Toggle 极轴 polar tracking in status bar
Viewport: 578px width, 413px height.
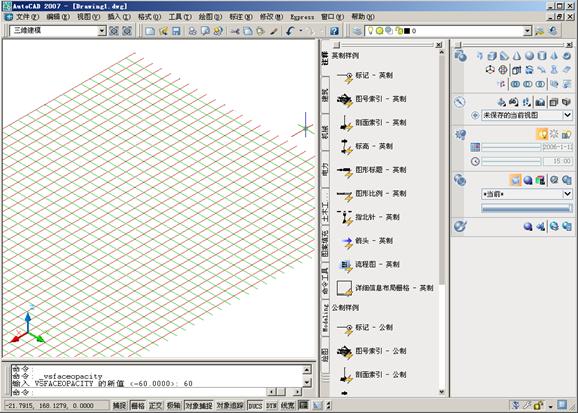coord(174,406)
